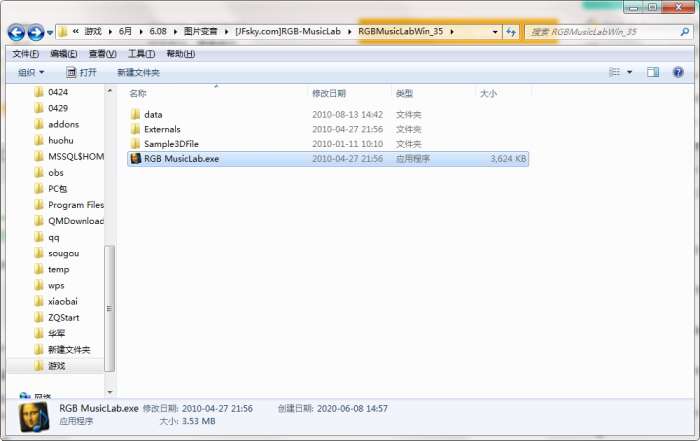This screenshot has width=700, height=441.
Task: Click the refresh button in address bar
Action: [x=511, y=32]
